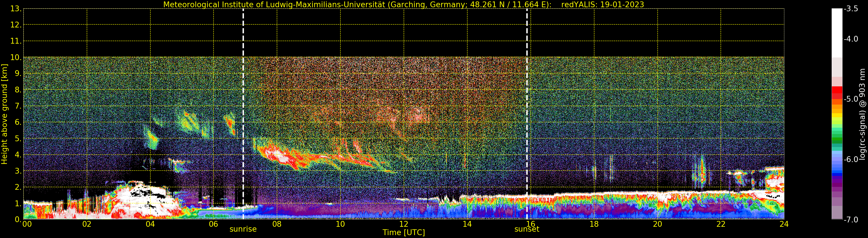Click the red-white cloud streak near 08 UTC
The width and height of the screenshot is (868, 238).
280,156
